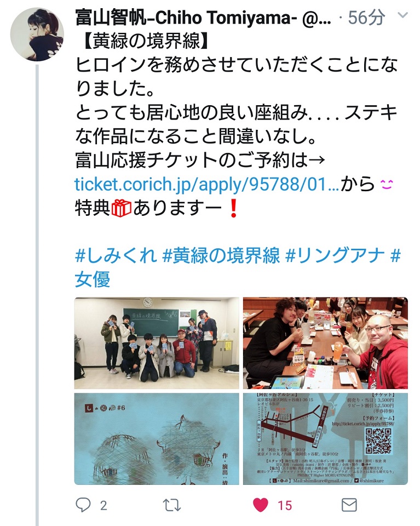View the classroom group photo
Screen dimensions: 420x526
[157, 343]
